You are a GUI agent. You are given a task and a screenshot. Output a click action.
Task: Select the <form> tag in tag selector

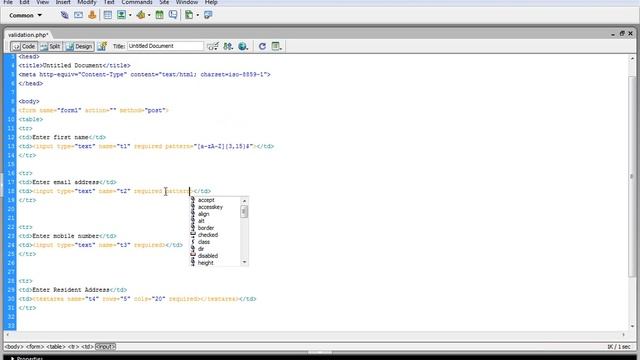[x=35, y=347]
